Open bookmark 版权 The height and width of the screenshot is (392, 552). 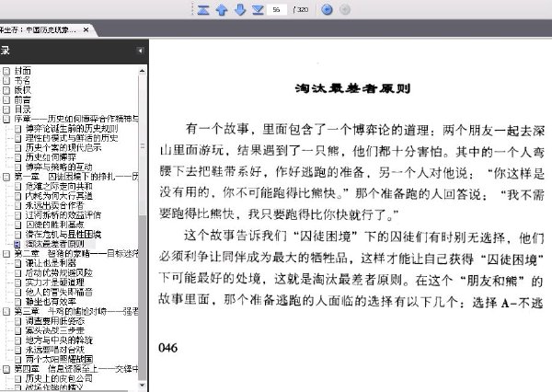click(x=23, y=90)
